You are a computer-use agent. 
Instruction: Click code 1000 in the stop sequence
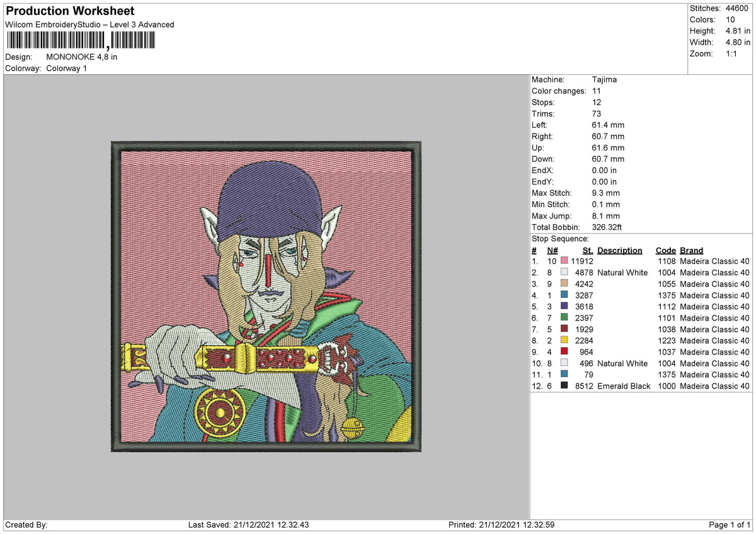[x=667, y=386]
